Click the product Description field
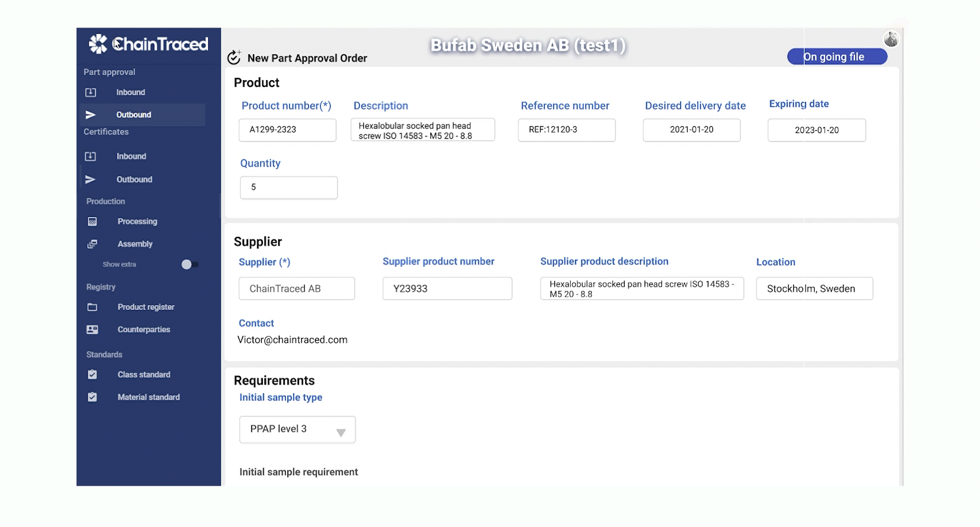This screenshot has width=980, height=527. 423,130
